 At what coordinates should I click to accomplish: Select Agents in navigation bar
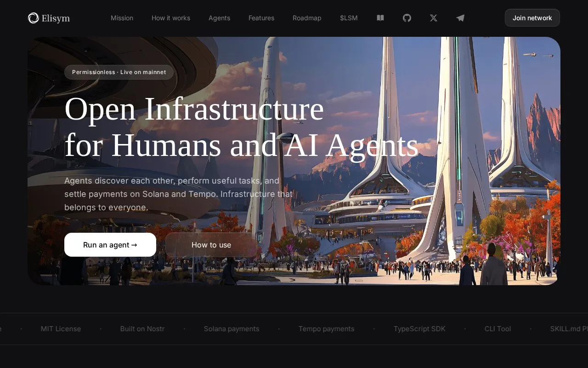point(219,18)
